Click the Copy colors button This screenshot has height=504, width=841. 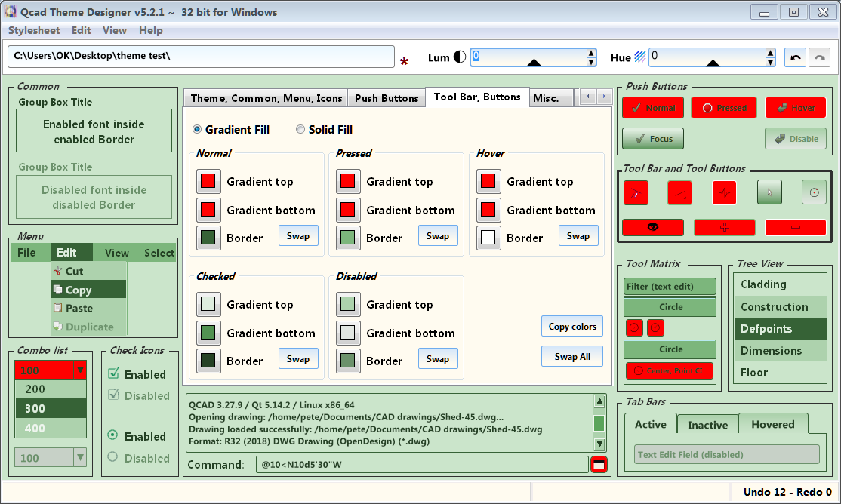coord(572,326)
